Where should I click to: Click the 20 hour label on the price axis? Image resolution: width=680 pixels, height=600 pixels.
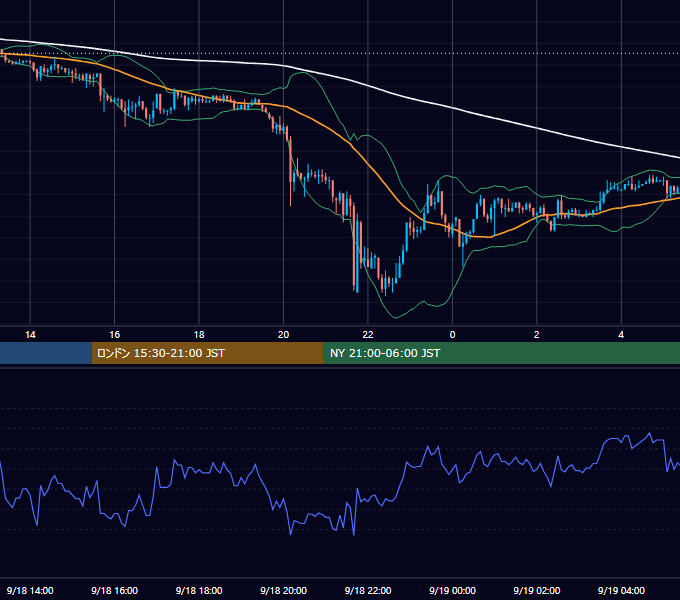tap(283, 335)
